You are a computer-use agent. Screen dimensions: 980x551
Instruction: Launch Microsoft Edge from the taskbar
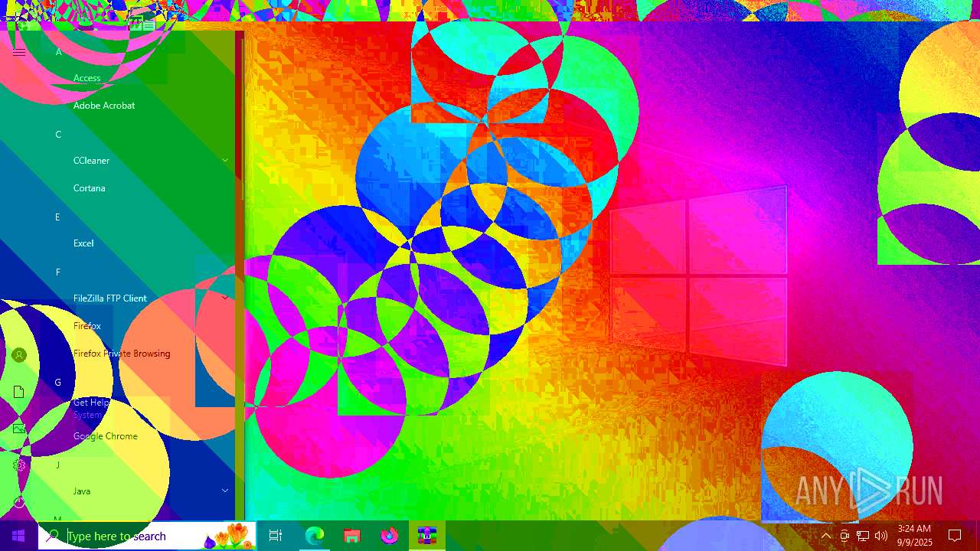click(315, 536)
